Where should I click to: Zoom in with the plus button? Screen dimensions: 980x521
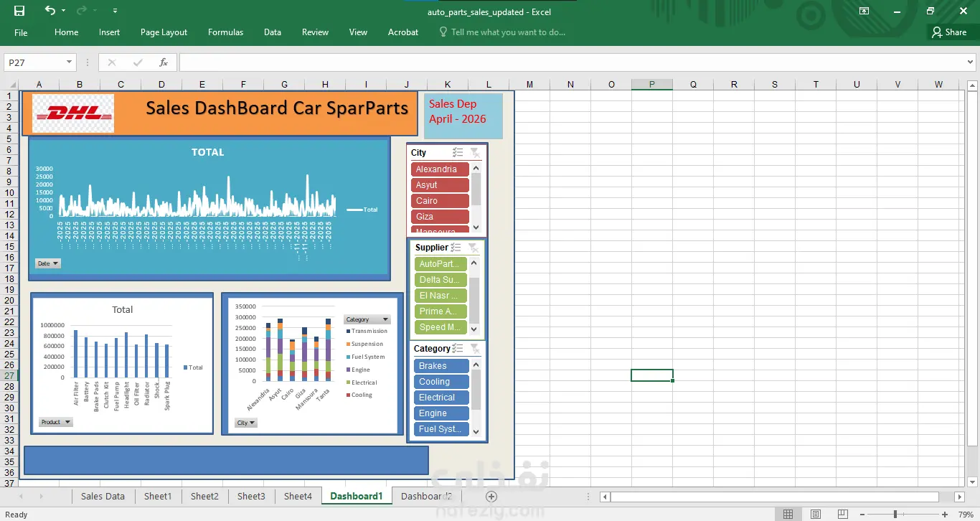point(943,515)
